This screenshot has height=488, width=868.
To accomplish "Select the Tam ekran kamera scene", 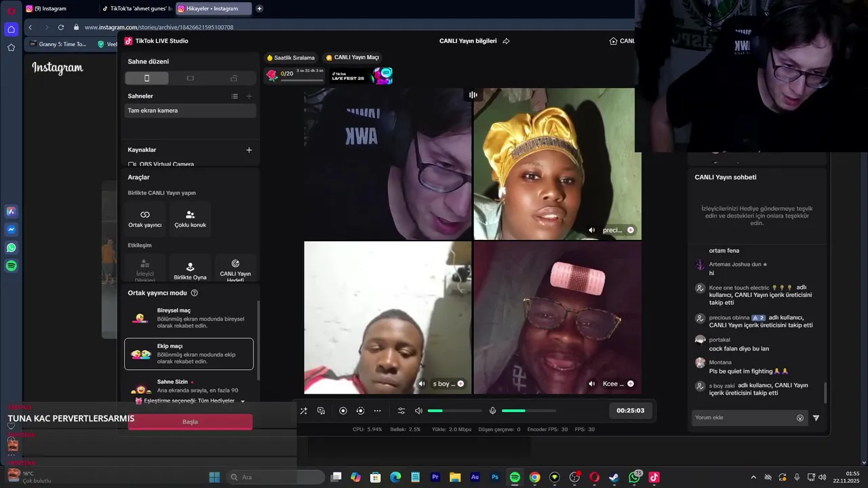I will click(190, 110).
